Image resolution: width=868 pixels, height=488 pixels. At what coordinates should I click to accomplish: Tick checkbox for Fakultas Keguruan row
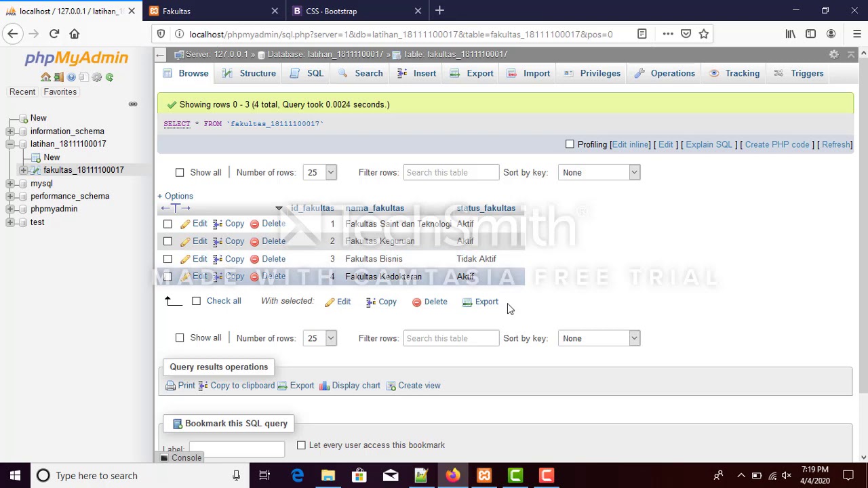167,241
